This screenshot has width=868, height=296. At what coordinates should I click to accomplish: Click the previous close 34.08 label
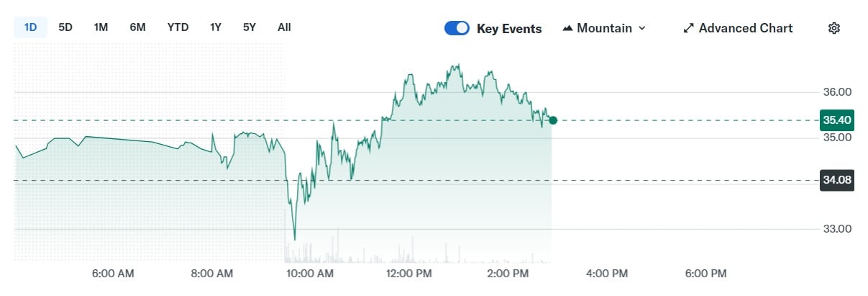[836, 180]
